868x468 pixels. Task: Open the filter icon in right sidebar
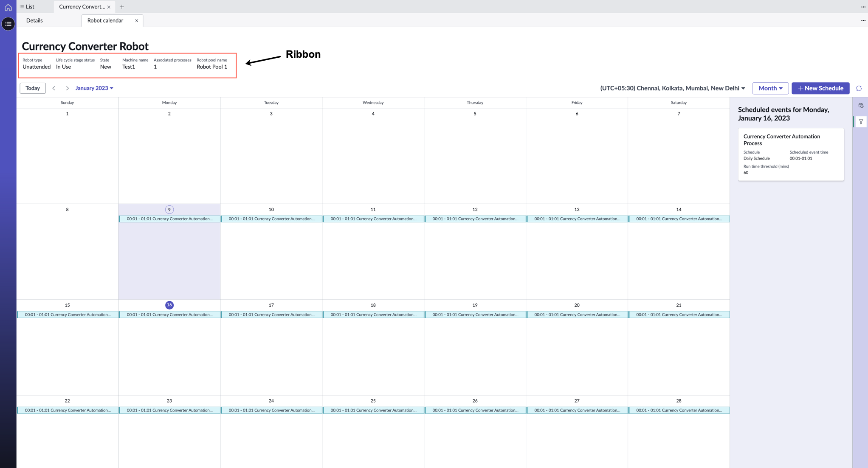[861, 122]
